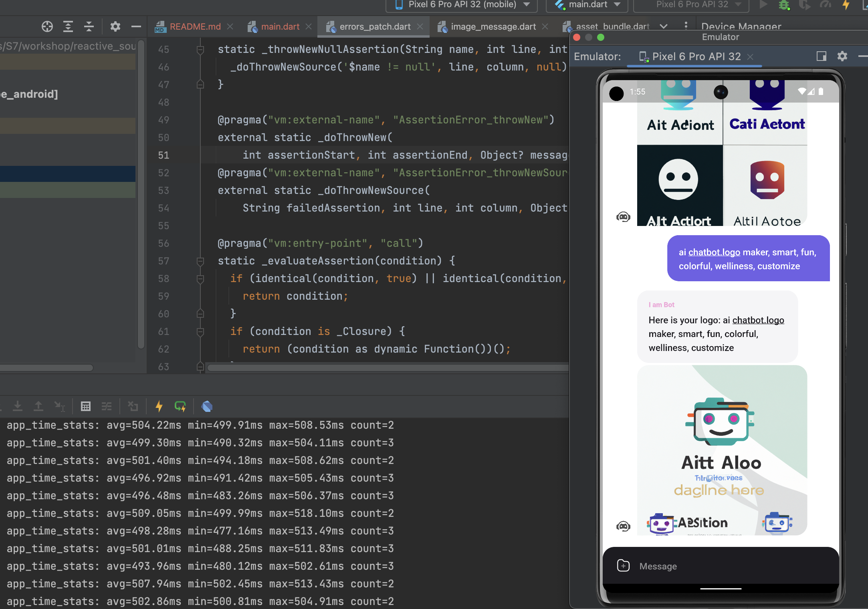The width and height of the screenshot is (868, 609).
Task: Open the Pixel 6 Pro API 32 (mobile) device dropdown
Action: pyautogui.click(x=462, y=5)
